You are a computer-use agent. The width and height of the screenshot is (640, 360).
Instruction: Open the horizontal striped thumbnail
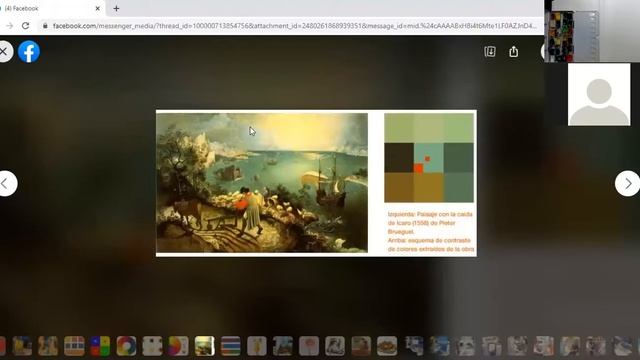coord(231,346)
